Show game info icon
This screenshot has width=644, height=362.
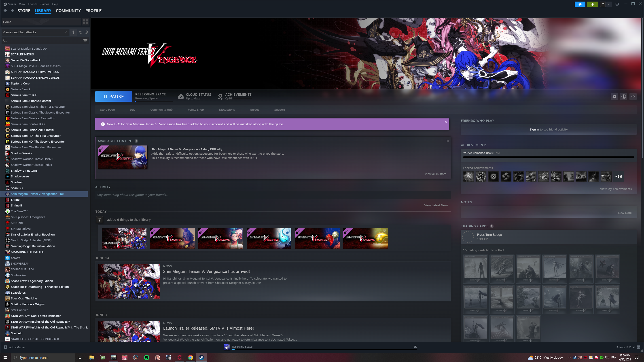pos(624,97)
